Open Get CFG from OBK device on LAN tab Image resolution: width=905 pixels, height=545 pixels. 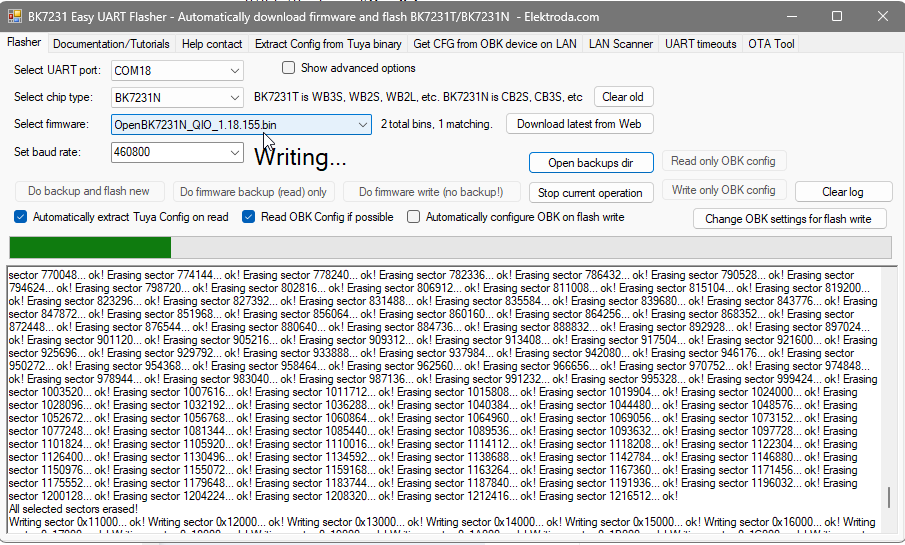(x=495, y=44)
